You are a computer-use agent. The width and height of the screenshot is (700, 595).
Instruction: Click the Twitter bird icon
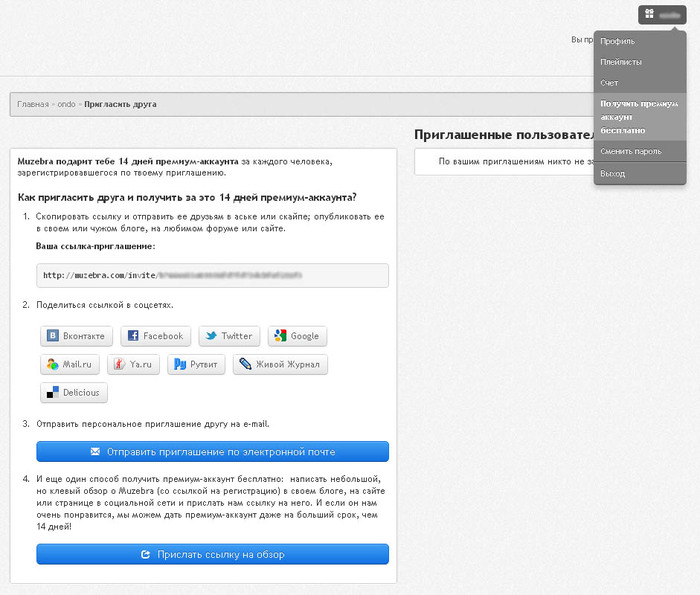(211, 336)
